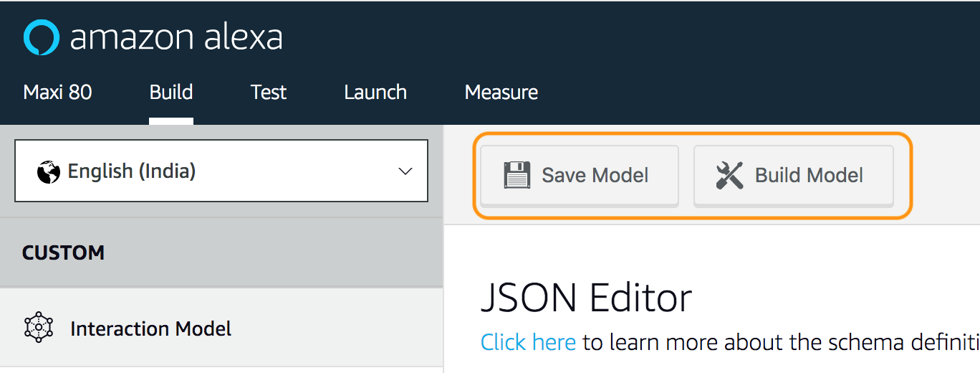Open the Test tab

(x=269, y=93)
